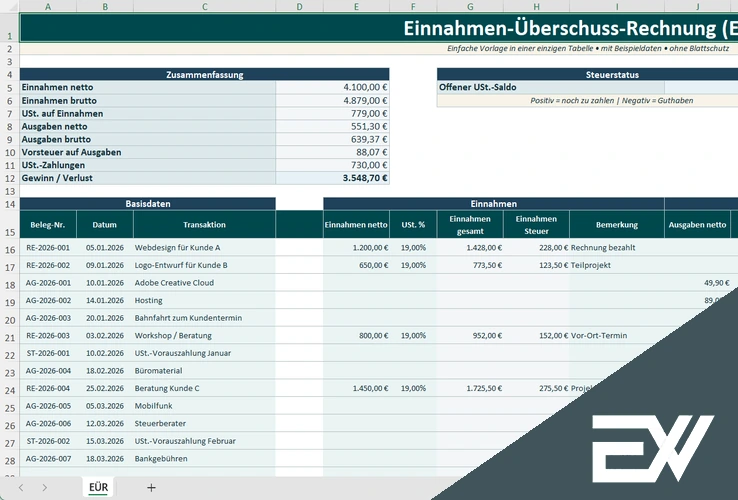738x500 pixels.
Task: Select the Webdesign für Kunde A cell
Action: pos(204,247)
